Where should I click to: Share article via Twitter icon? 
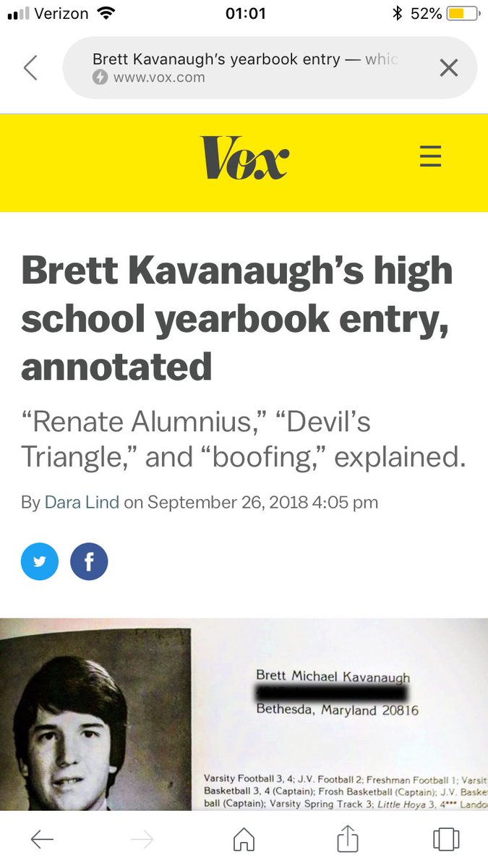coord(40,561)
